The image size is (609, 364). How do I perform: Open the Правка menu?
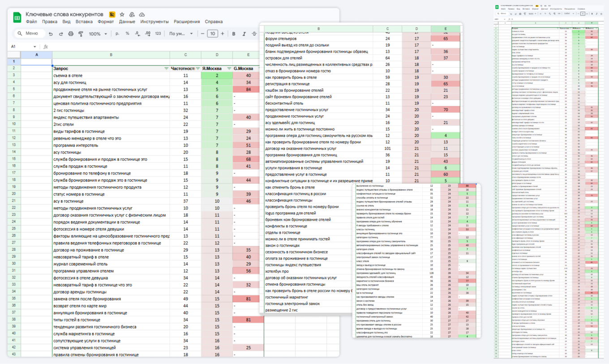pyautogui.click(x=50, y=21)
